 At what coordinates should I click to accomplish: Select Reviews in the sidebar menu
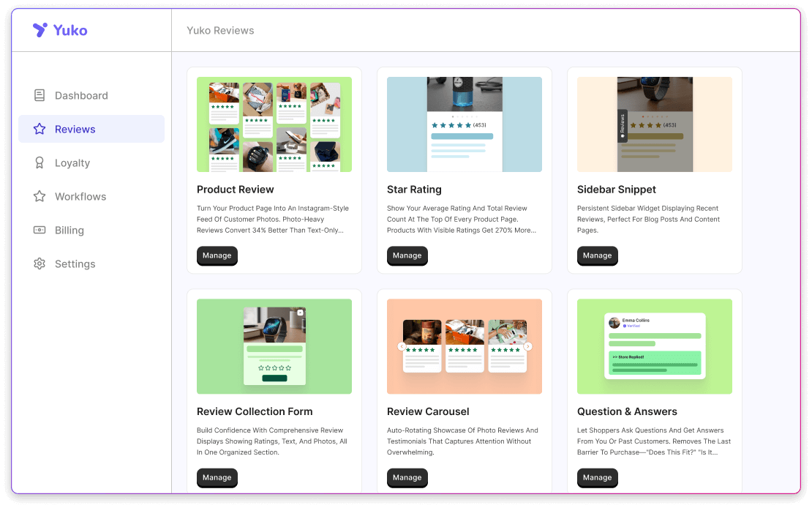75,129
